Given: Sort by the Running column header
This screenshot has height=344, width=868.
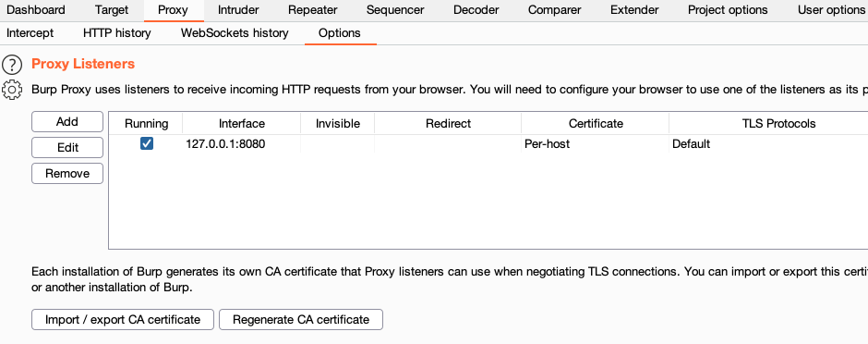Looking at the screenshot, I should click(x=146, y=124).
